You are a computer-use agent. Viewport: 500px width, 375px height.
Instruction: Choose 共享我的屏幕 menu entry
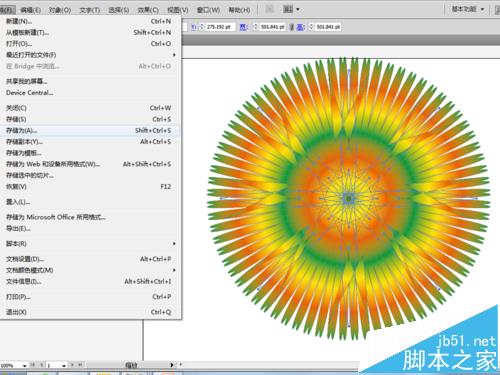click(x=90, y=81)
